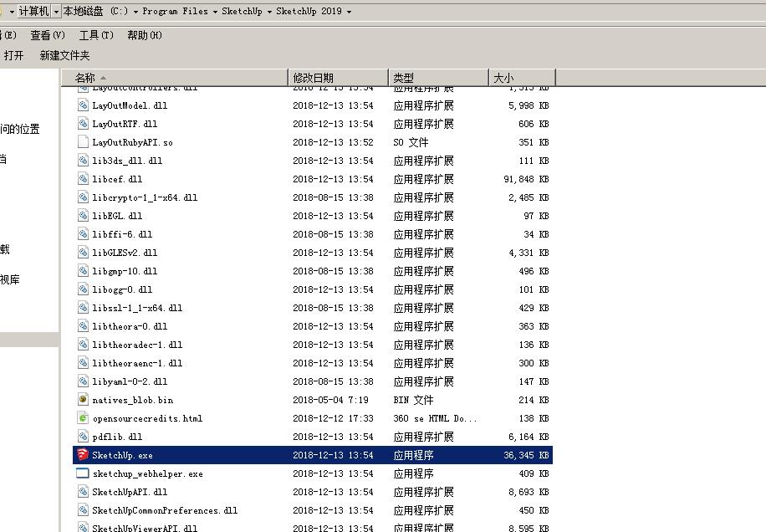Select file name libGLESv2.dll
This screenshot has height=532, width=766.
[x=125, y=253]
